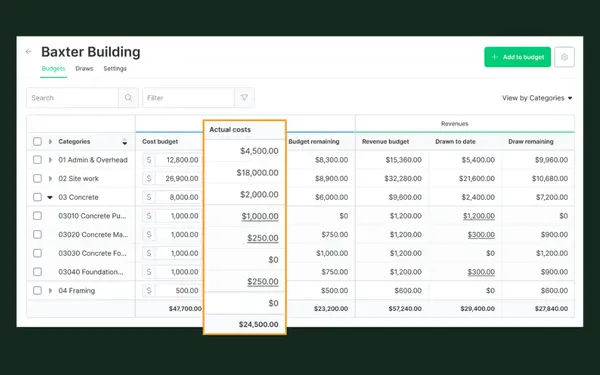Collapse the 03 Concrete category
The width and height of the screenshot is (600, 375).
50,197
